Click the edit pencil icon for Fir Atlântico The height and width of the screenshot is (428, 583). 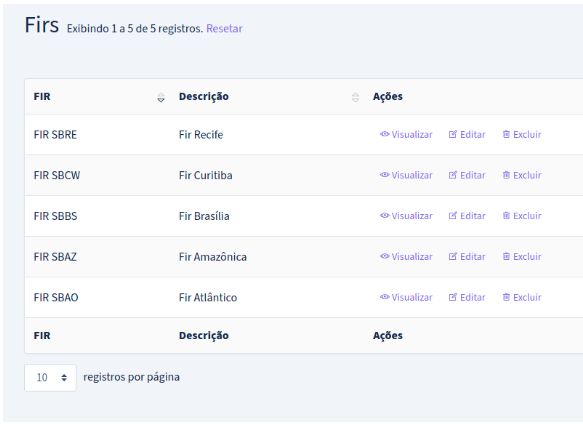point(452,297)
